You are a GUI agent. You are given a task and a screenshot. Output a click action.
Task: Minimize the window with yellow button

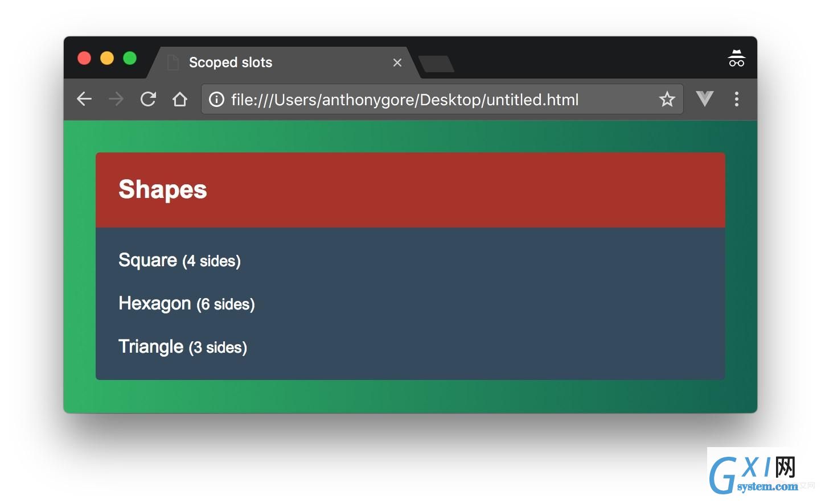(107, 58)
